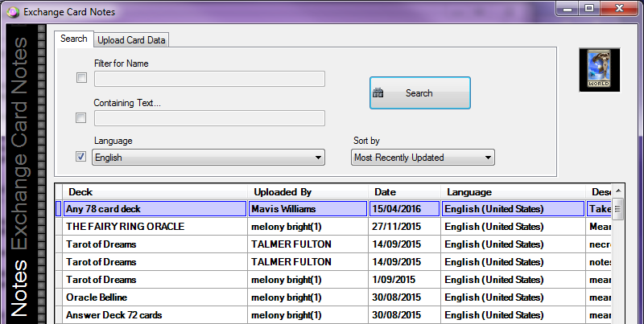Close the Exchange Card Notes window

pos(620,8)
